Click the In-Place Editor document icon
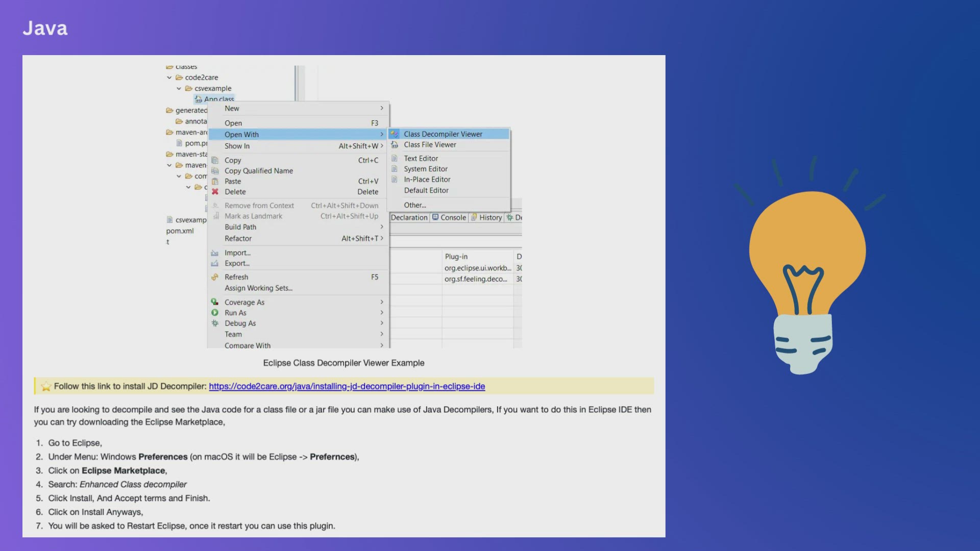This screenshot has height=551, width=980. (x=395, y=180)
